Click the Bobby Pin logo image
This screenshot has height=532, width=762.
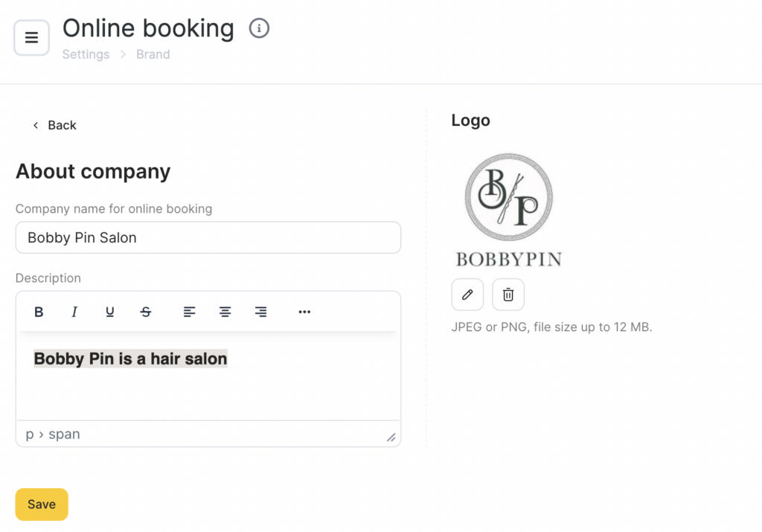(509, 210)
